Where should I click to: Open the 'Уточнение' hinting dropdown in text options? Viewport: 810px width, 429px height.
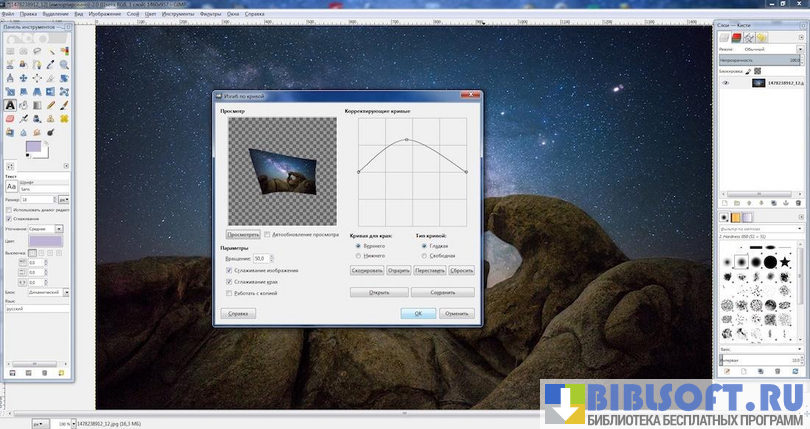pos(46,229)
